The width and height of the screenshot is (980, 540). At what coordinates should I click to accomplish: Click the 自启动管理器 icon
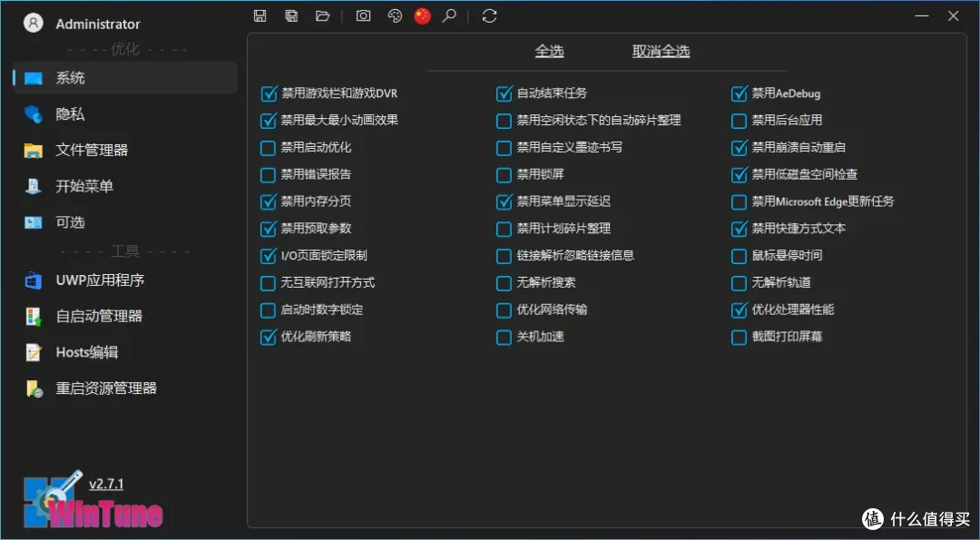click(34, 316)
